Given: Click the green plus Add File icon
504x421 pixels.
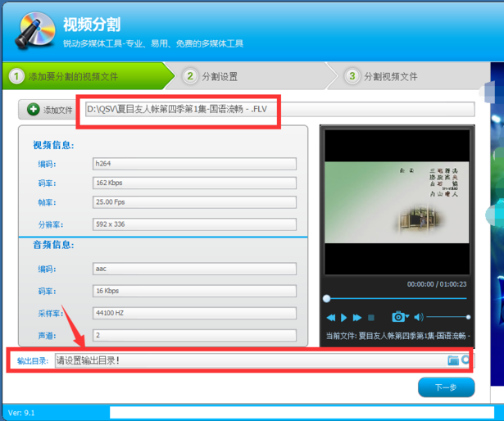Looking at the screenshot, I should click(33, 109).
